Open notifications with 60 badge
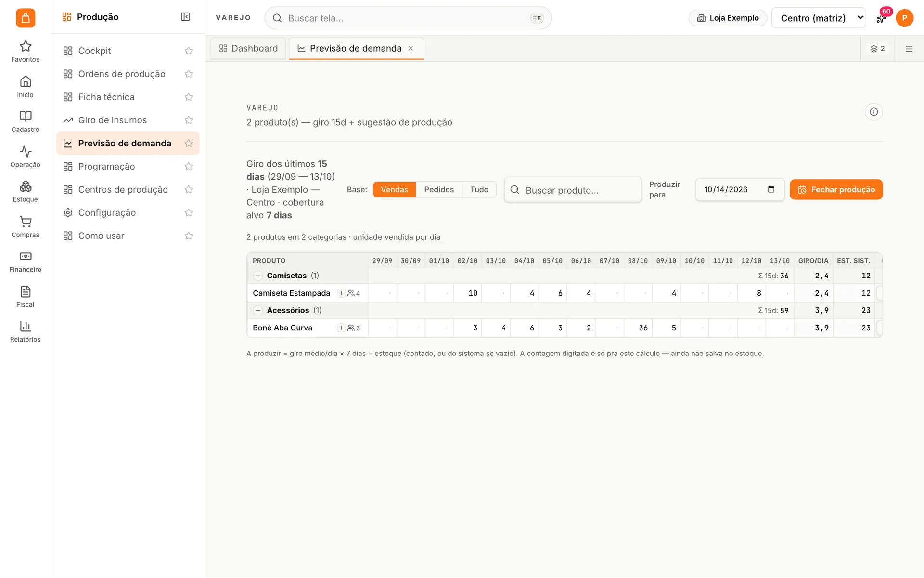The image size is (924, 578). 882,17
